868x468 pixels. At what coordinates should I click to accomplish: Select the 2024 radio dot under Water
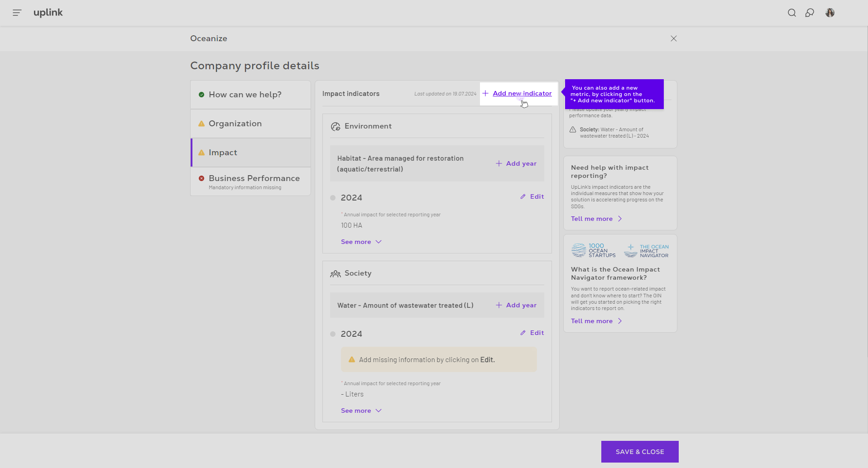(333, 334)
